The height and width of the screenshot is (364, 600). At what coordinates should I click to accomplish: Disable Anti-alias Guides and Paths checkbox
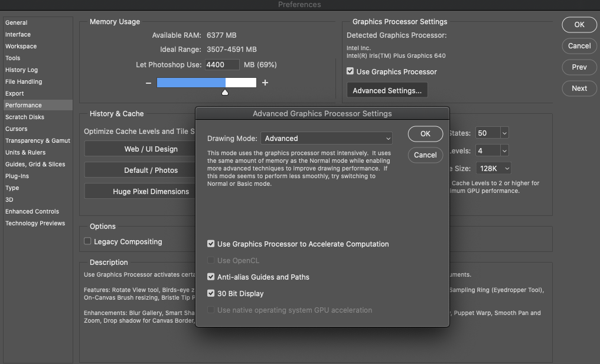pyautogui.click(x=211, y=277)
